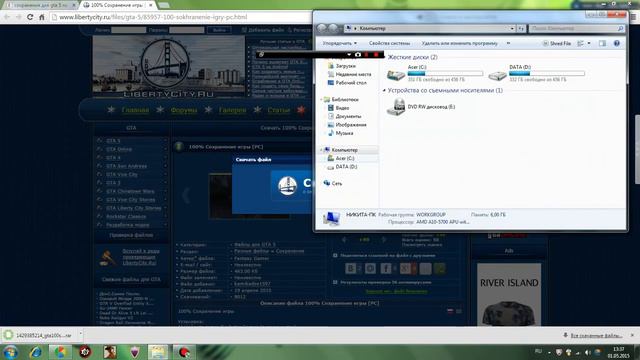Select Сеть in navigation pane
640x360 pixels.
coord(337,184)
